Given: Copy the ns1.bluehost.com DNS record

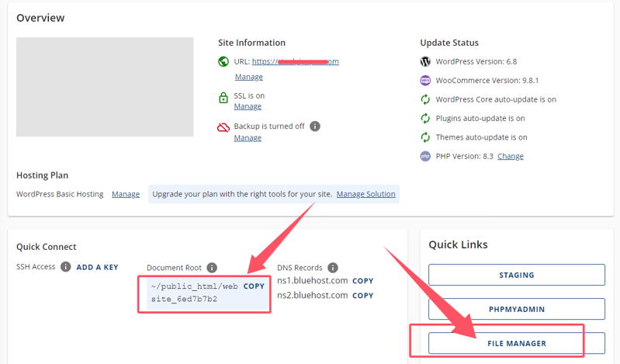Looking at the screenshot, I should click(x=362, y=281).
